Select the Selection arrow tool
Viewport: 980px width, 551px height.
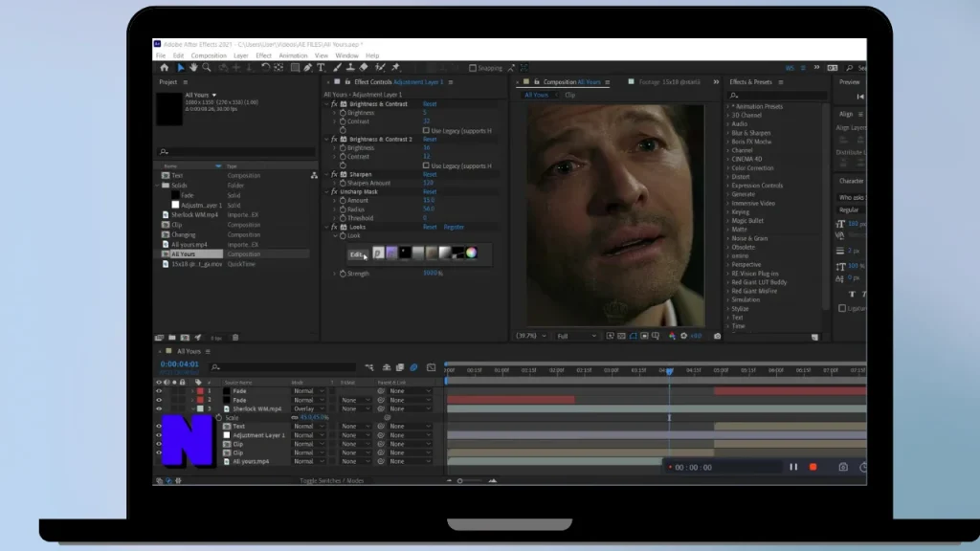point(181,68)
